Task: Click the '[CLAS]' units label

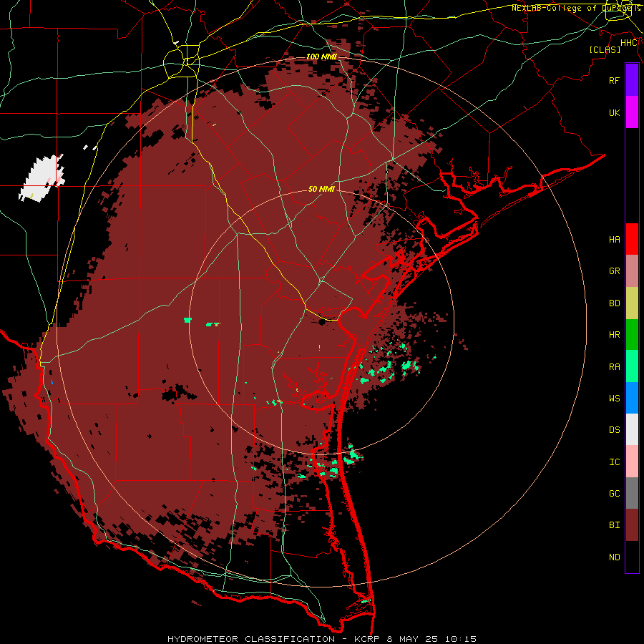Action: point(605,50)
